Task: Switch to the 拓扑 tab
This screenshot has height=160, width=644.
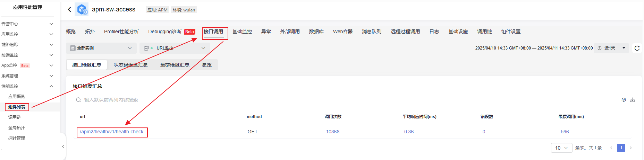Action: point(90,32)
